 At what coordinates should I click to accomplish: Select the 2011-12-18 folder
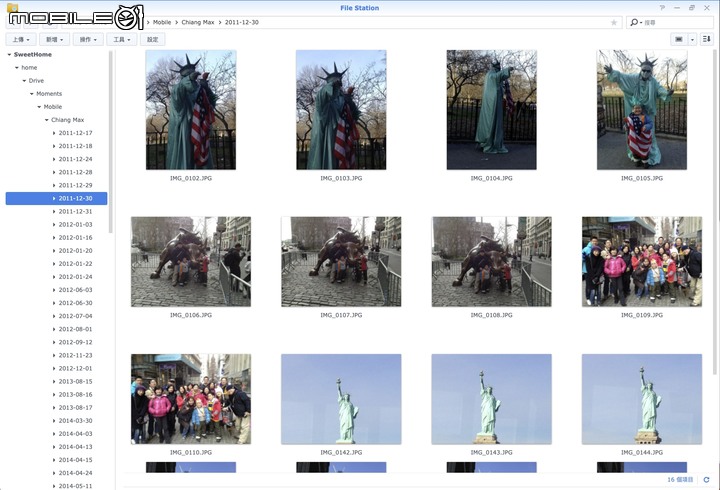coord(75,146)
